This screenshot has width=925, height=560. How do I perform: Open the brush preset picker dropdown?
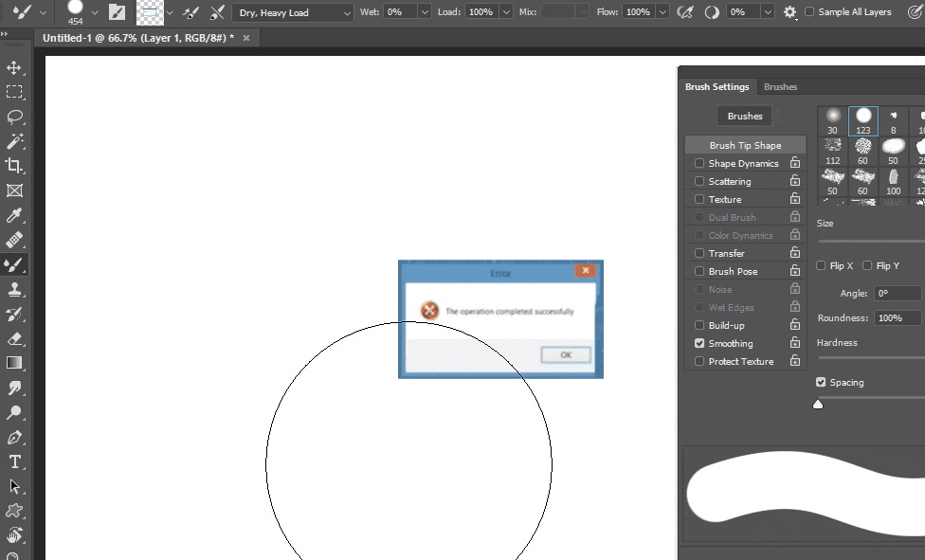coord(92,12)
